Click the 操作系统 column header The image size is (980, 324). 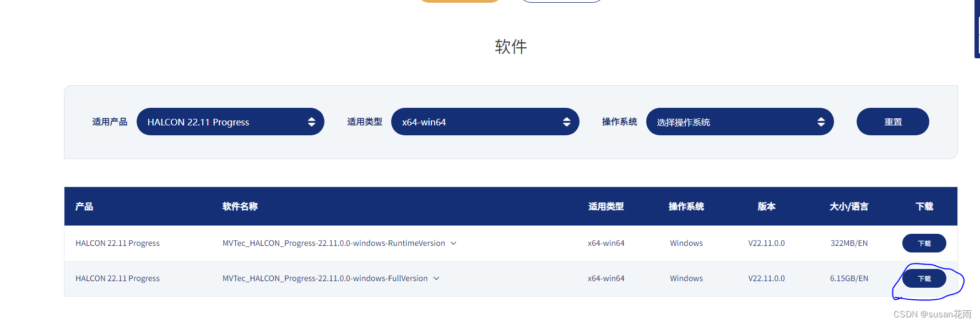click(686, 206)
